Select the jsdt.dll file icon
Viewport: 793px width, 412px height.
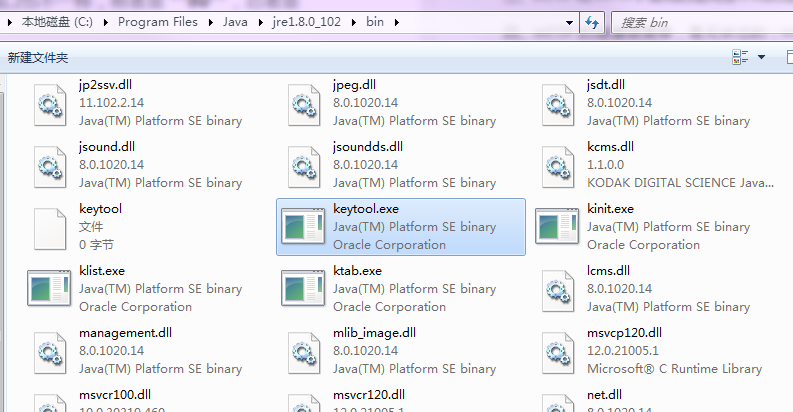click(558, 105)
